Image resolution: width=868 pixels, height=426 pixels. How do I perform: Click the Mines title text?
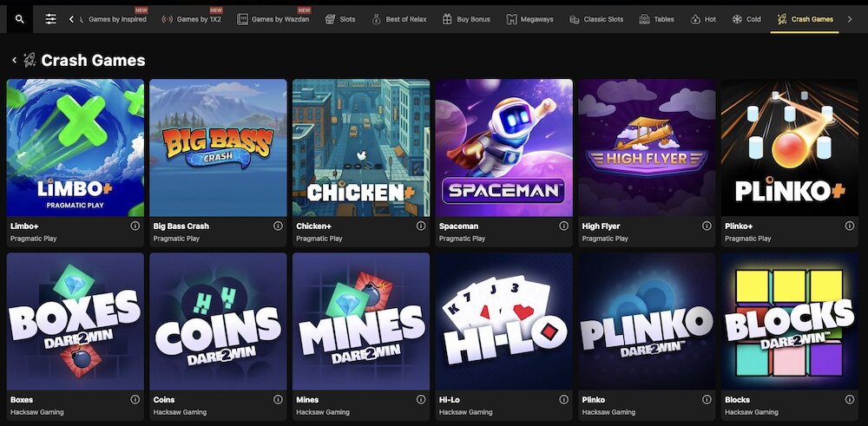[307, 399]
